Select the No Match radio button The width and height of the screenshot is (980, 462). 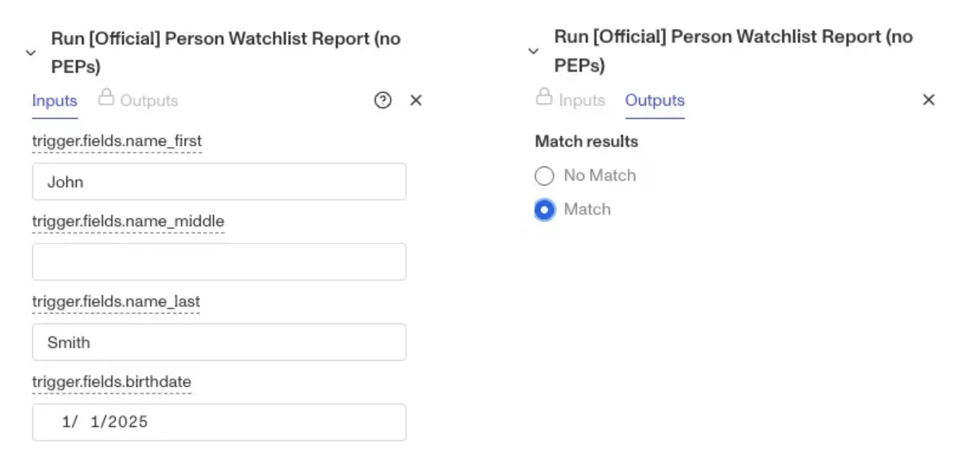point(544,176)
